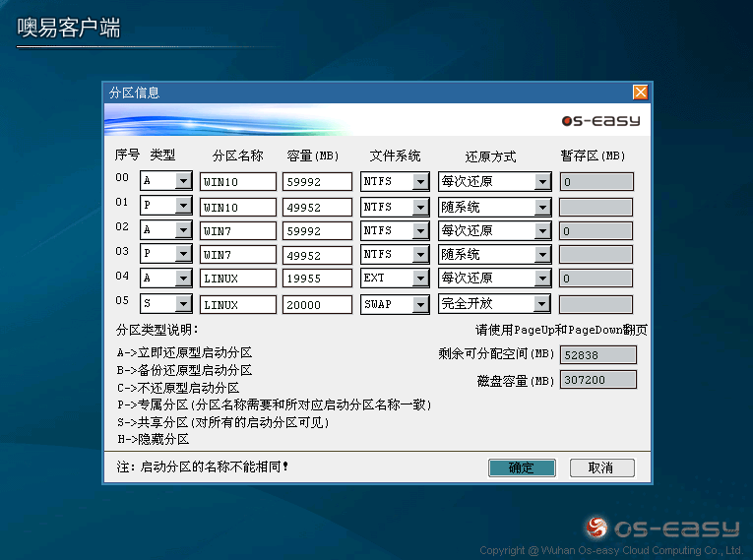Screen dimensions: 753x560
Task: Click the 取消 button
Action: (601, 467)
